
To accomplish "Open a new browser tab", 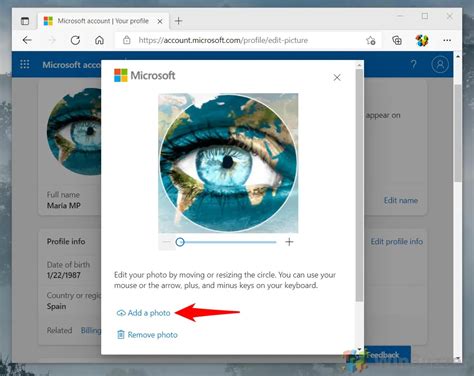I will 178,21.
